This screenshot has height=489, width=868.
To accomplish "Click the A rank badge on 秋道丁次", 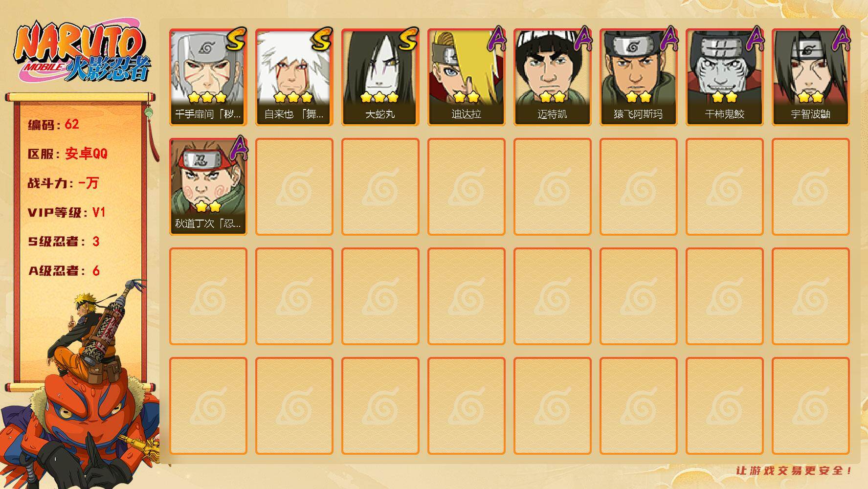I will (238, 148).
